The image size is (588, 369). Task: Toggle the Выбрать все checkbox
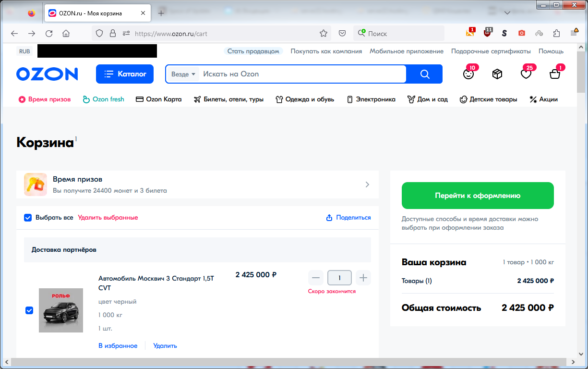28,218
